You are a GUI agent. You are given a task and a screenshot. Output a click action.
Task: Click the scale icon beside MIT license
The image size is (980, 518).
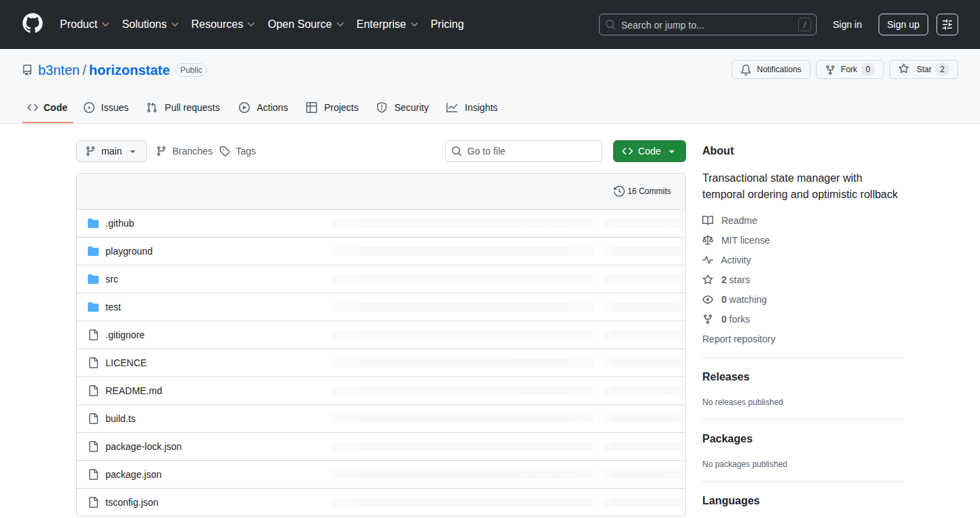(x=708, y=240)
